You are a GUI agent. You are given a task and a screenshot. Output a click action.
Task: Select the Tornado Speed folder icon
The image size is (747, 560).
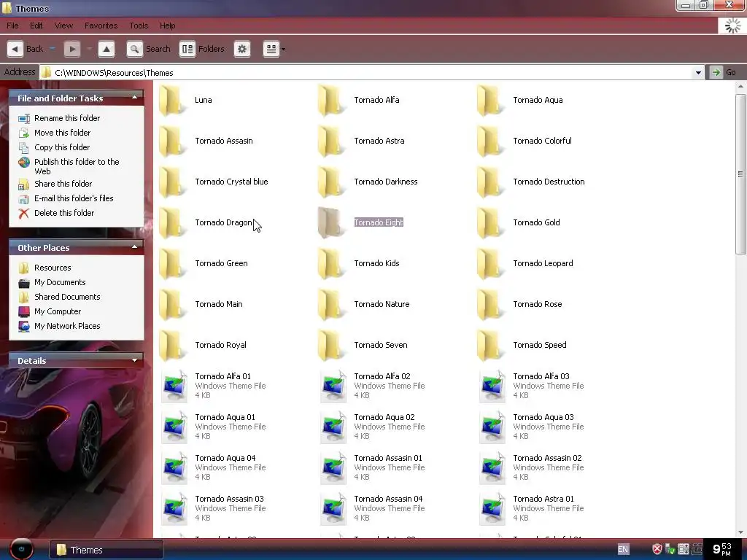(x=489, y=346)
